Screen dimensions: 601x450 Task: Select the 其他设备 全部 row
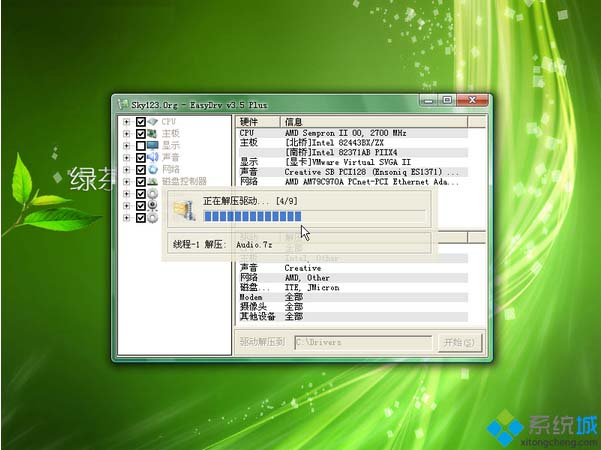click(x=351, y=317)
